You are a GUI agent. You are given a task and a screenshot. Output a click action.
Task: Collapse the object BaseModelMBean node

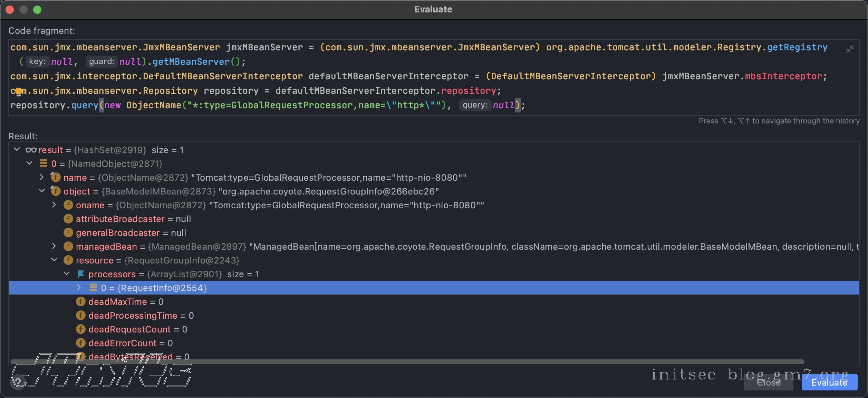[x=42, y=191]
